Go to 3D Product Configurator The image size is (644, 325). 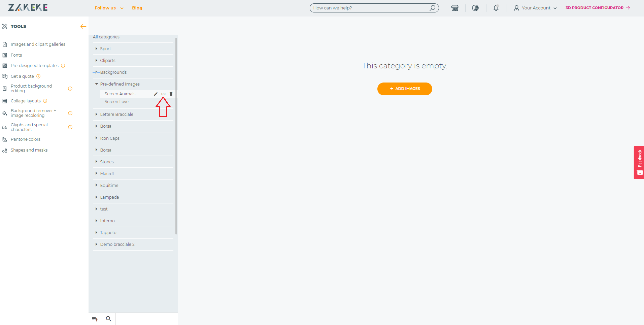[598, 8]
